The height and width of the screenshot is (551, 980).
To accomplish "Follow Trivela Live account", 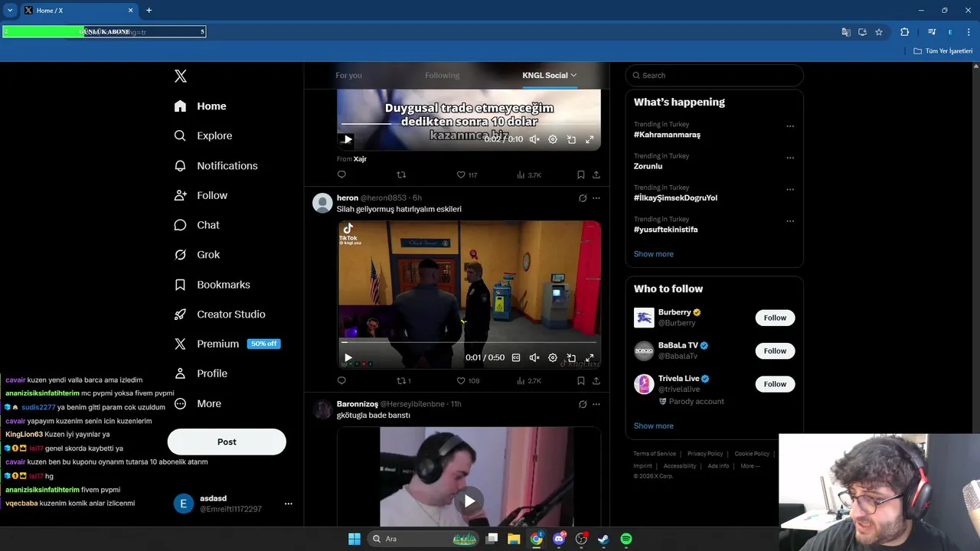I will (x=775, y=384).
